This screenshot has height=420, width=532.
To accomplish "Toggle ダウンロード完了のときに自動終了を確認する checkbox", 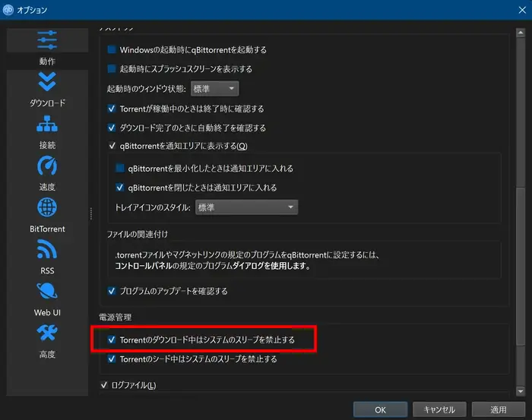I will coord(111,128).
